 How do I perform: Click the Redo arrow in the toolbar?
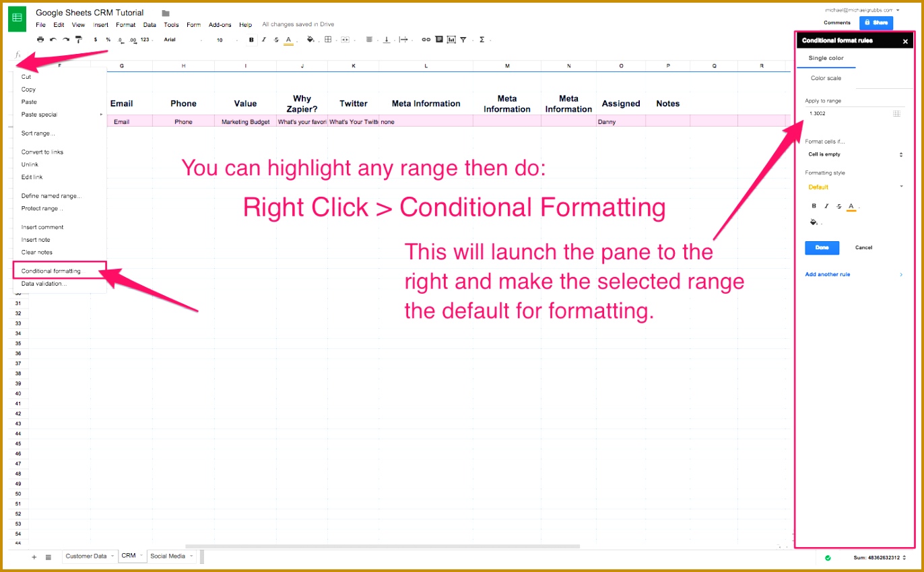click(x=66, y=40)
